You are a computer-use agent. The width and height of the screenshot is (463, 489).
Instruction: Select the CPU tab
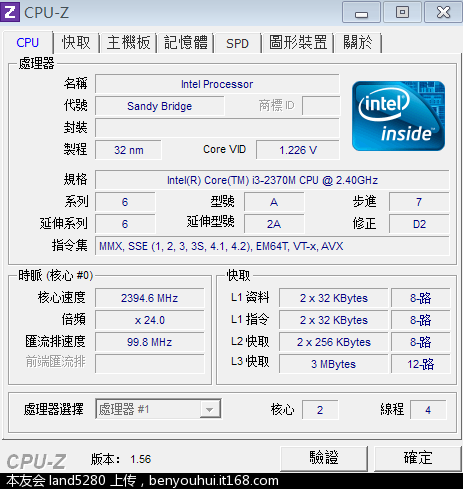(x=28, y=42)
